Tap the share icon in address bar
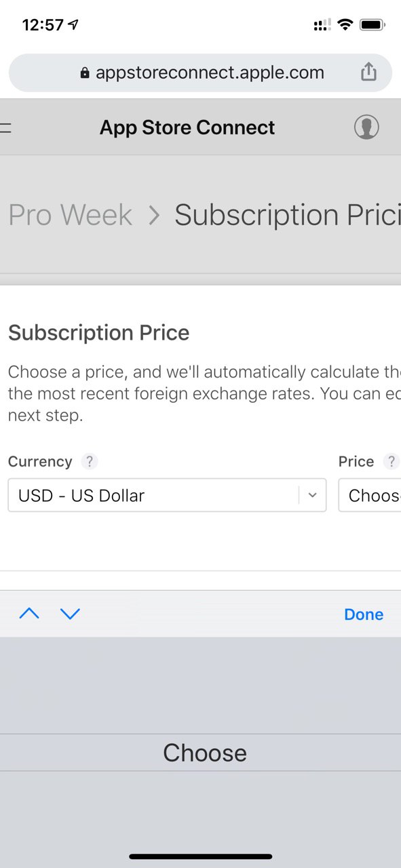This screenshot has width=401, height=868. coord(368,72)
